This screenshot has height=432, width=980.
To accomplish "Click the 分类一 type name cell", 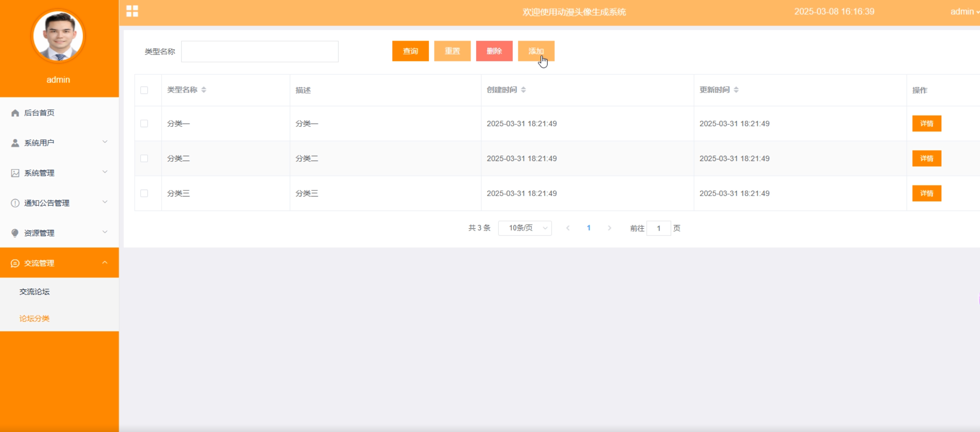I will 226,124.
